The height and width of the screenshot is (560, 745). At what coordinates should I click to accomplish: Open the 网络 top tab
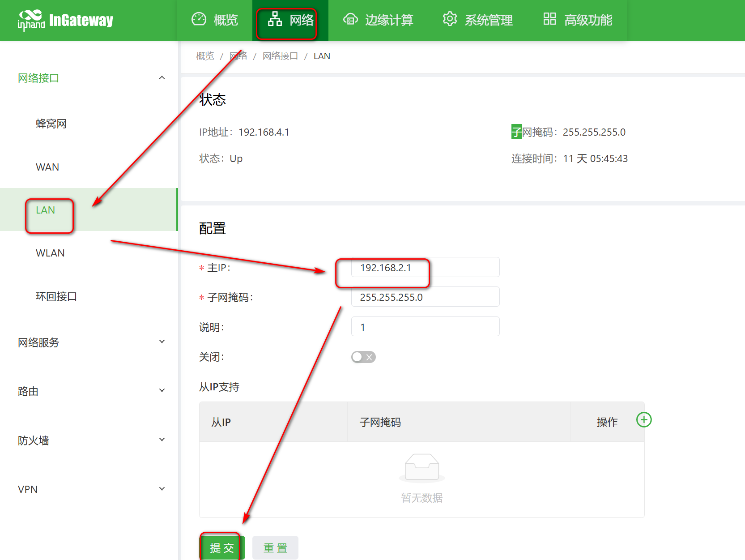[x=290, y=20]
